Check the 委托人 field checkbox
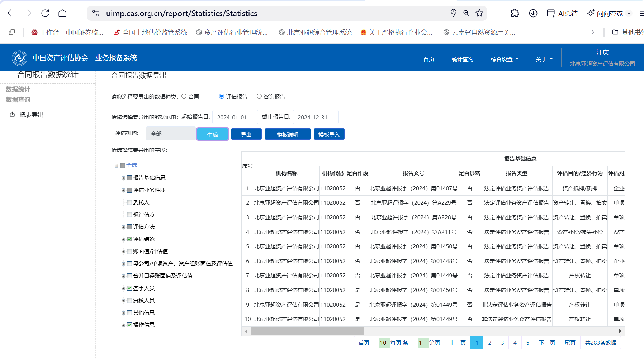The image size is (644, 359). pos(129,202)
